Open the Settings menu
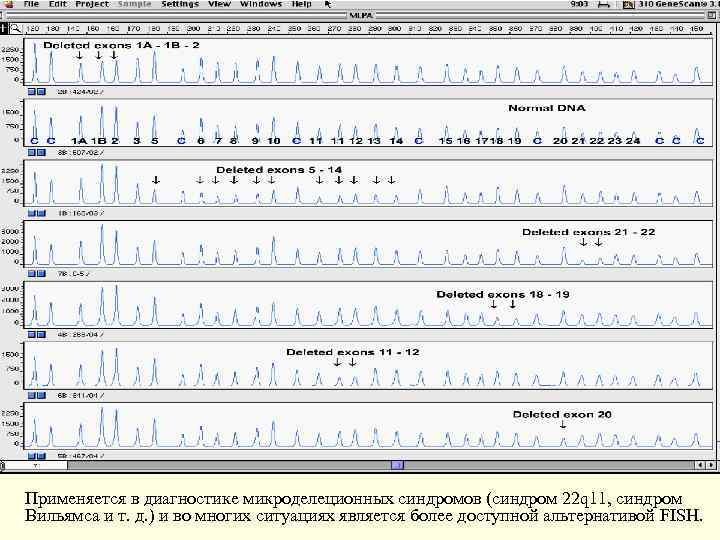 (180, 4)
